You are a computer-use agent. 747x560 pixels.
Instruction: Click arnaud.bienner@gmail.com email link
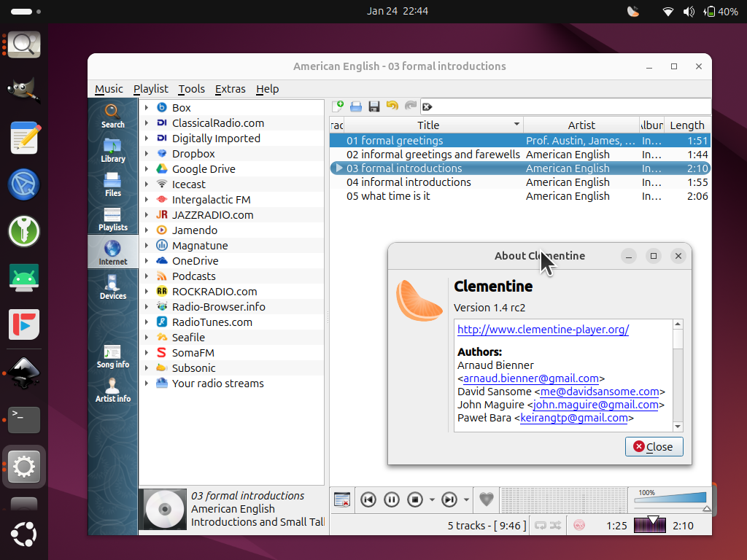pos(531,378)
